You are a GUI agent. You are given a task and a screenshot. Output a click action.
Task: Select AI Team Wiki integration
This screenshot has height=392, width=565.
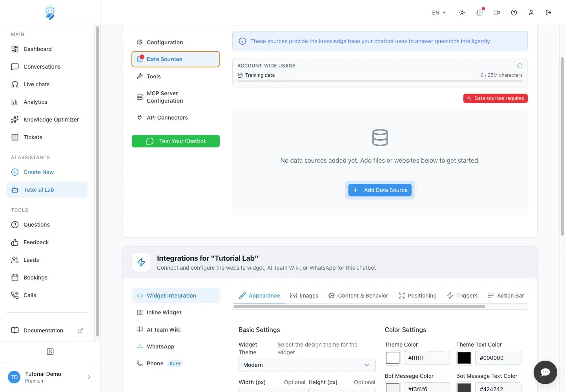[x=176, y=330]
